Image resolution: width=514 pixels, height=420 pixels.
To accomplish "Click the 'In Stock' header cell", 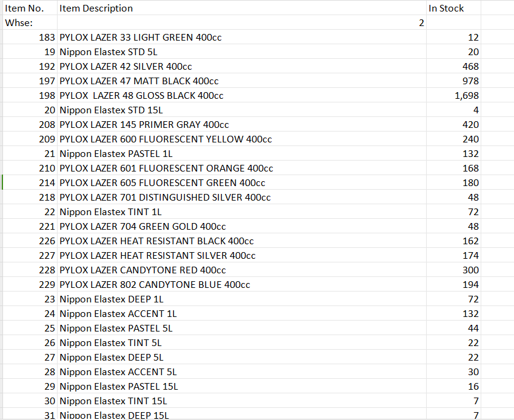I will pyautogui.click(x=446, y=8).
